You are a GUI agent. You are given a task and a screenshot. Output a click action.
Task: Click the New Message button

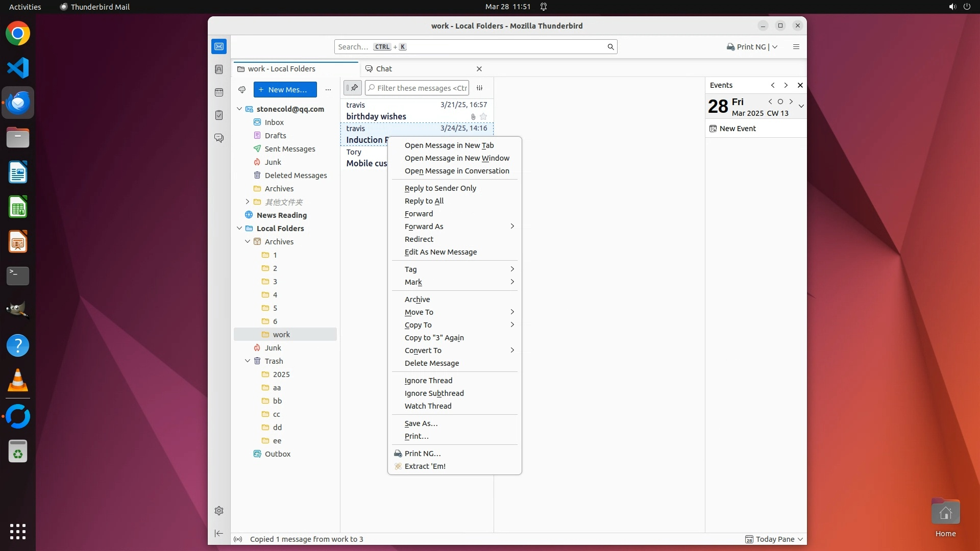point(285,90)
